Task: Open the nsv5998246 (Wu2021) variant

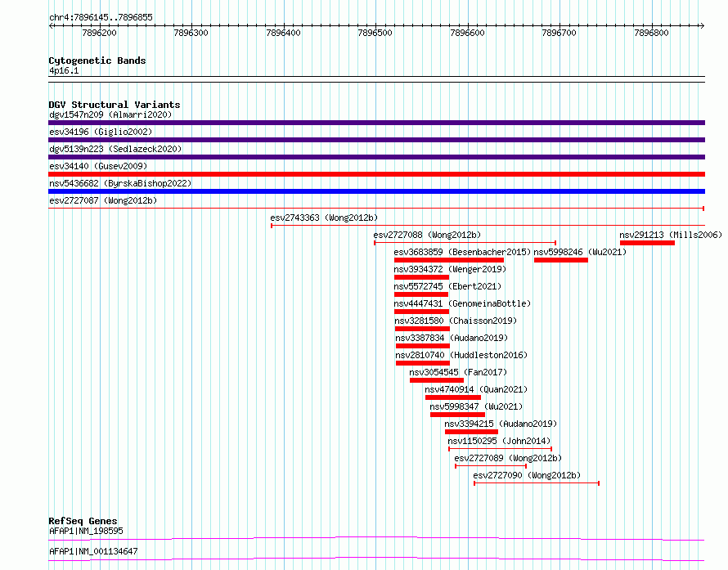Action: pyautogui.click(x=580, y=252)
